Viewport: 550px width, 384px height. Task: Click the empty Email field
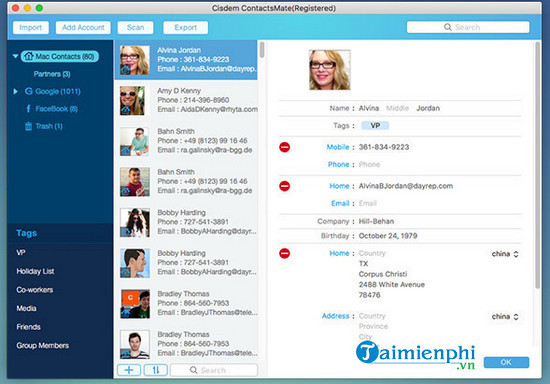click(x=368, y=203)
